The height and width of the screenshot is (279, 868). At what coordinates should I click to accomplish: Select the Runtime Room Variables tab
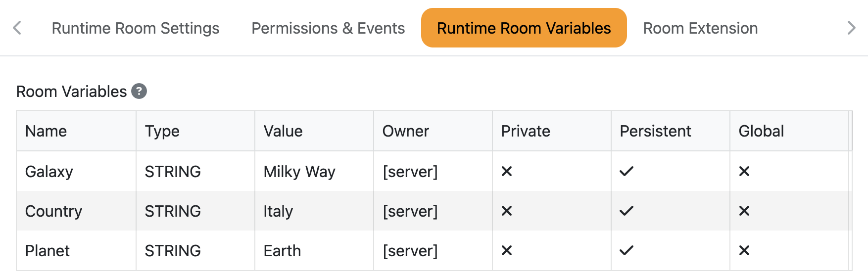pos(524,28)
